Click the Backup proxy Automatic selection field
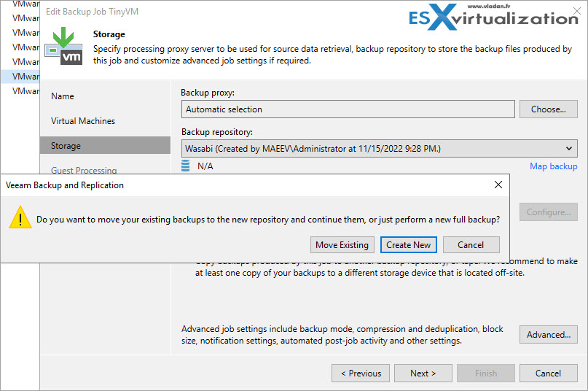Image resolution: width=588 pixels, height=391 pixels. (348, 109)
